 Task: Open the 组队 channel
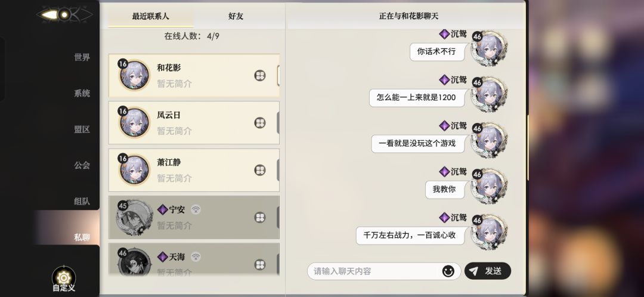(x=82, y=201)
